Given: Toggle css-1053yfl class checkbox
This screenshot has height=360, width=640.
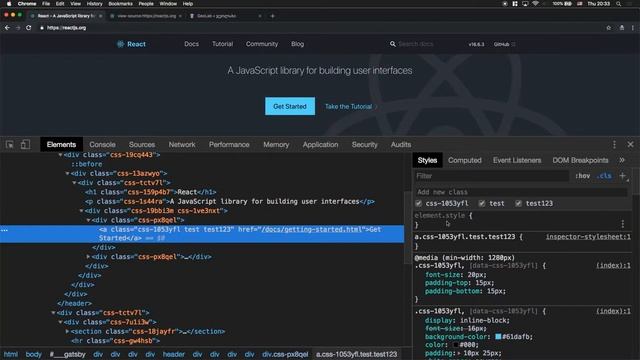Looking at the screenshot, I should (x=418, y=203).
